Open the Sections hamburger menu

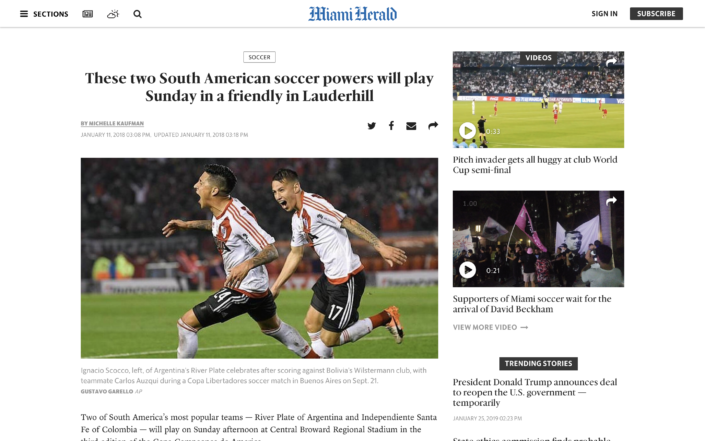point(44,14)
